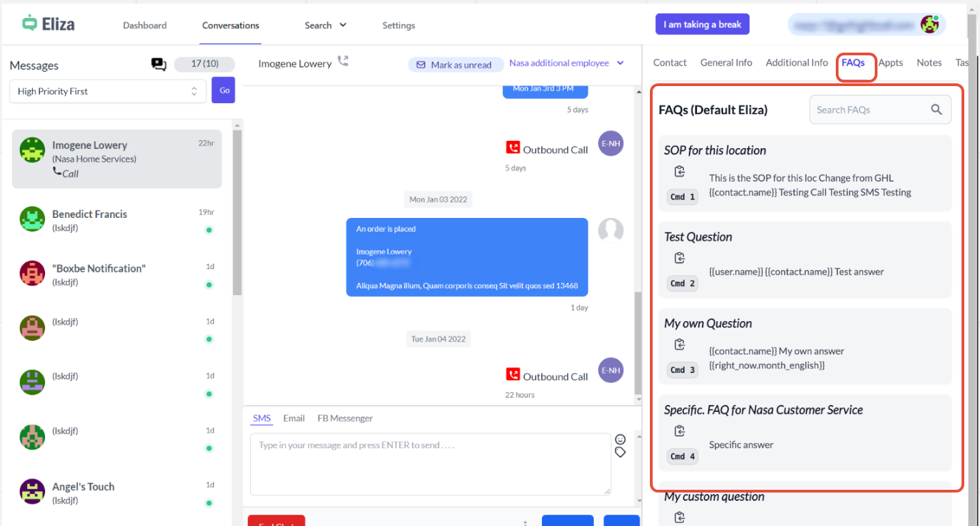Open the High Priority First sort dropdown
Screen dimensions: 980x526
[x=107, y=92]
